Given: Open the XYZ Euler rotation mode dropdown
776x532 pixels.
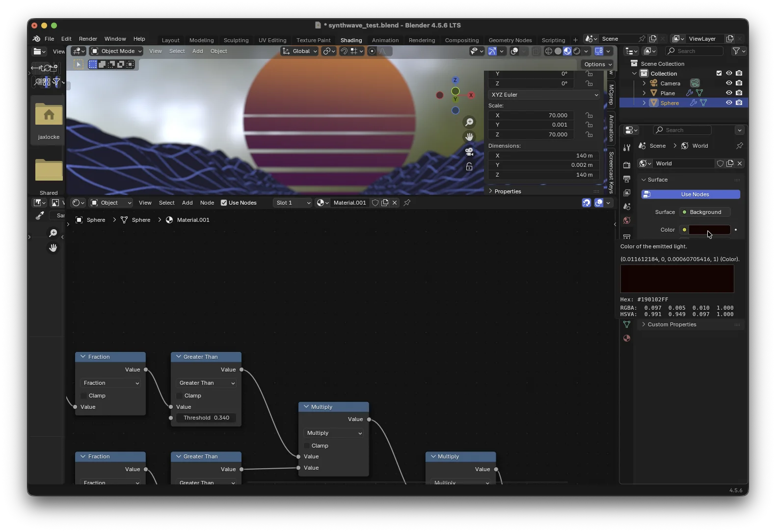Looking at the screenshot, I should [544, 95].
